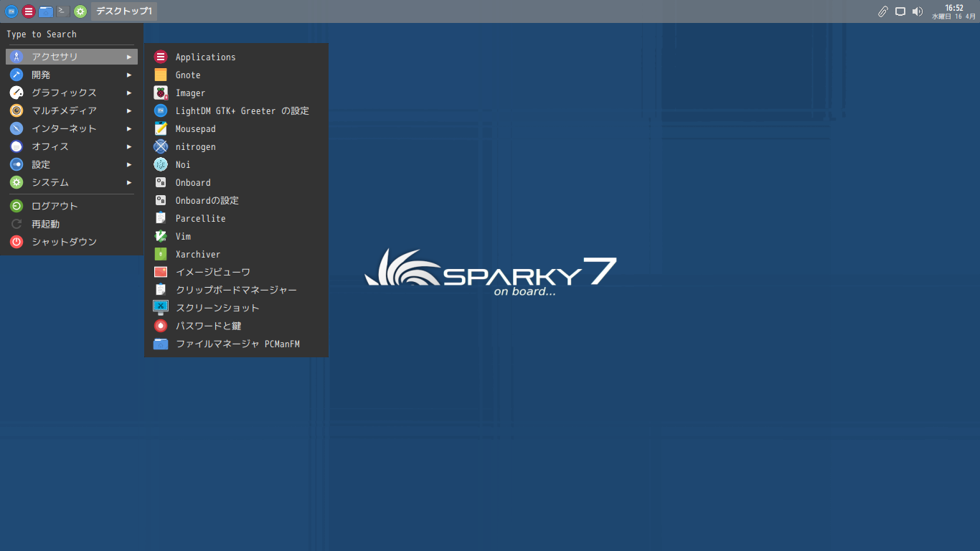Screen dimensions: 980x551
Task: Start the Onboard keyboard via its icon
Action: (161, 182)
